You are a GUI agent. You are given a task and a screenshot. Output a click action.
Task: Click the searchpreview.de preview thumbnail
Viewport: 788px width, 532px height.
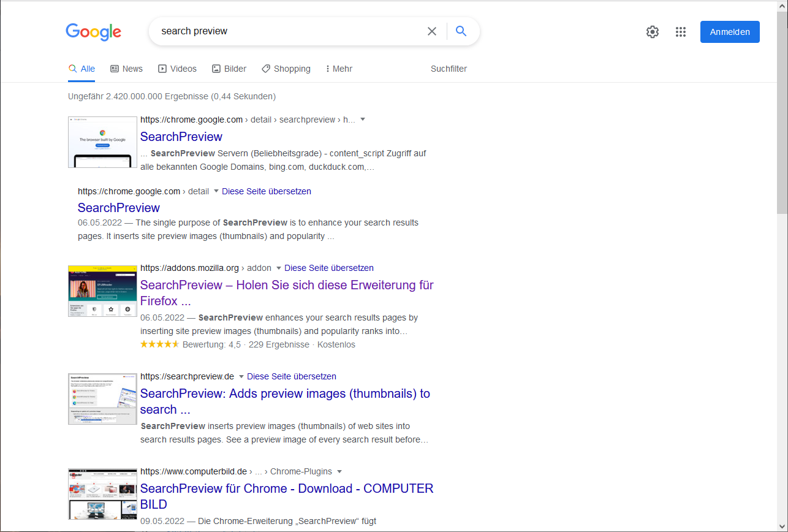[102, 398]
